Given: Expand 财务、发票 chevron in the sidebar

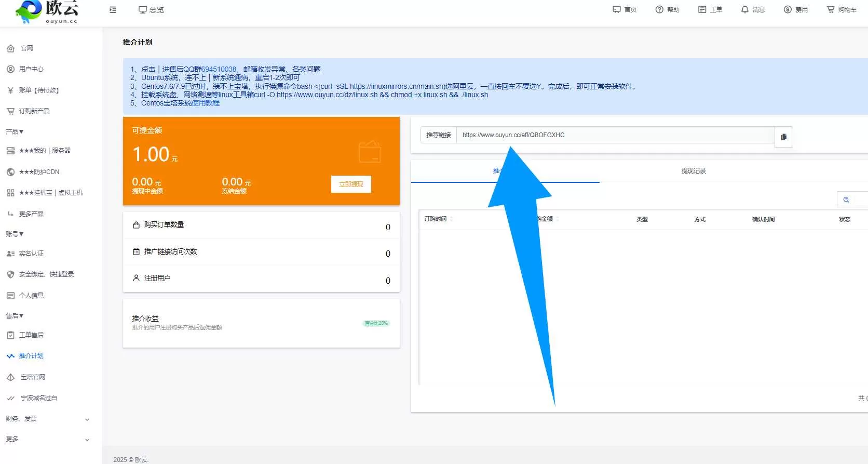Looking at the screenshot, I should click(x=87, y=419).
